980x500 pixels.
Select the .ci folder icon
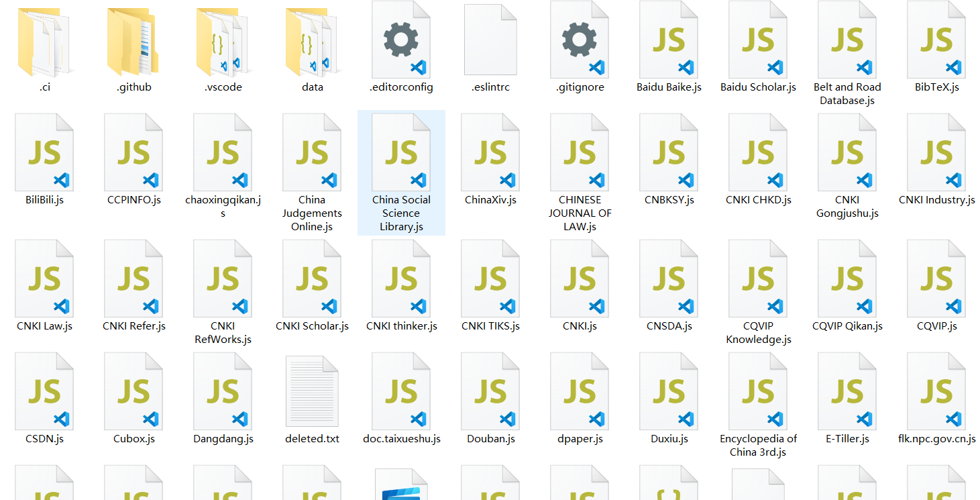pos(44,42)
